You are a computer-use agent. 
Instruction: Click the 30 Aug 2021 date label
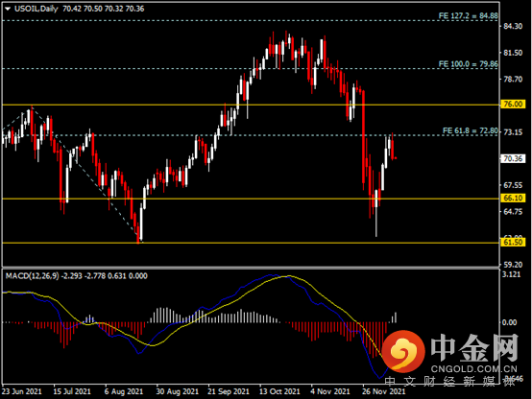pyautogui.click(x=178, y=391)
